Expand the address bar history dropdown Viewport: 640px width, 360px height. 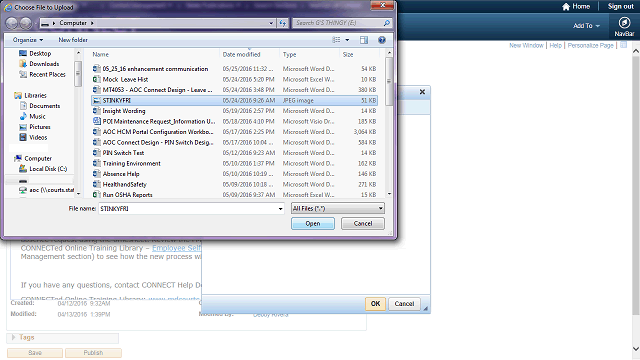tap(271, 23)
